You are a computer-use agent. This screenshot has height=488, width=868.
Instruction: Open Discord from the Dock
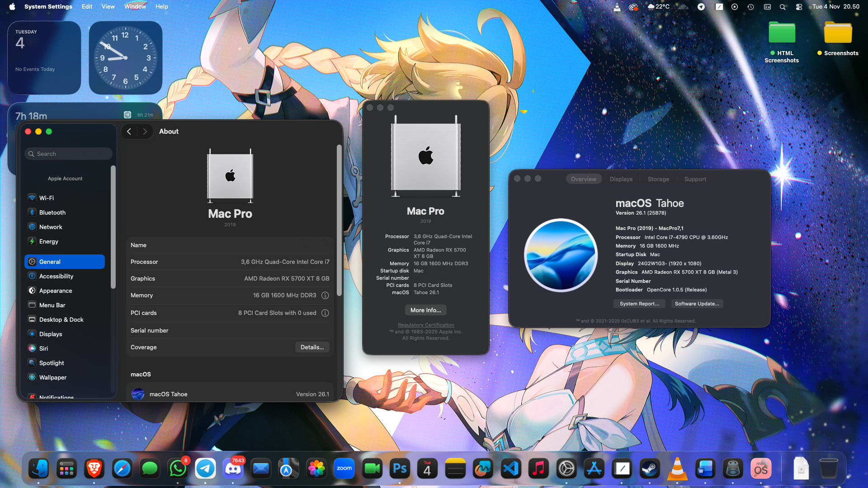click(233, 469)
